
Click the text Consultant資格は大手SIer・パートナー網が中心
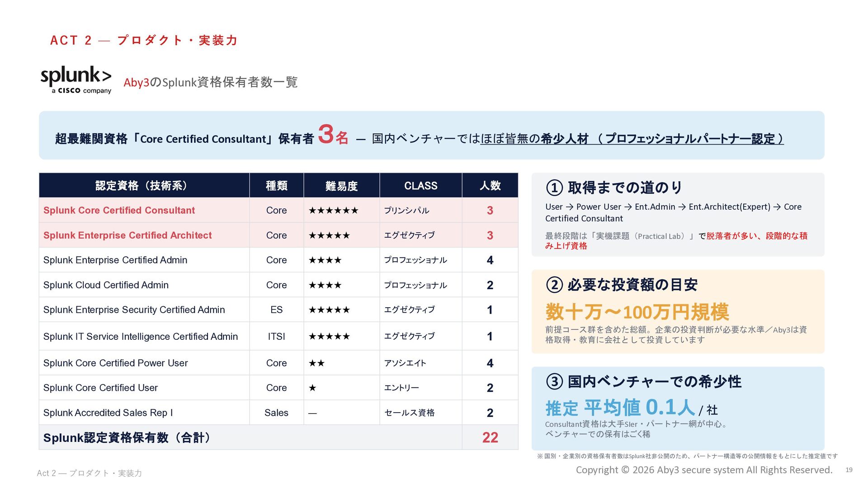636,424
